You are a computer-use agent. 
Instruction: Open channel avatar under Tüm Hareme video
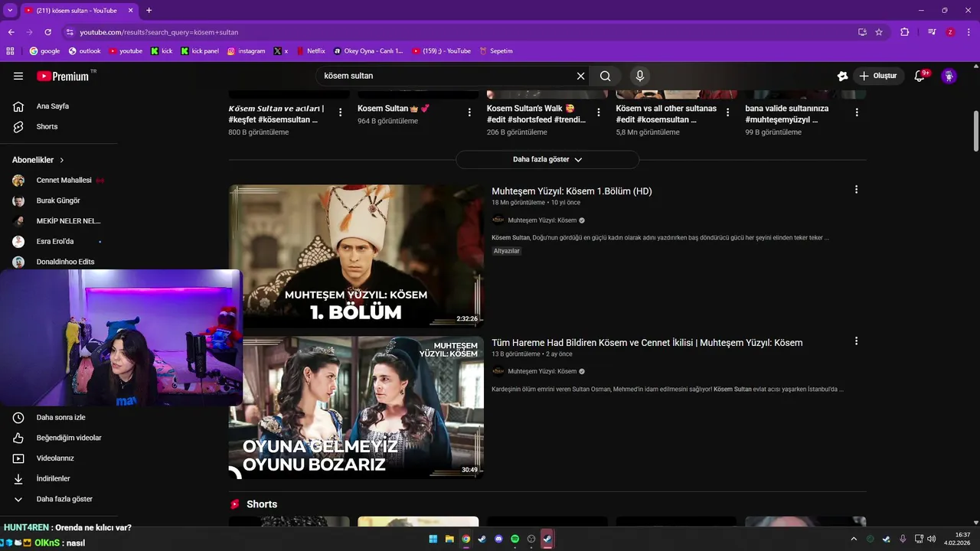click(x=498, y=371)
